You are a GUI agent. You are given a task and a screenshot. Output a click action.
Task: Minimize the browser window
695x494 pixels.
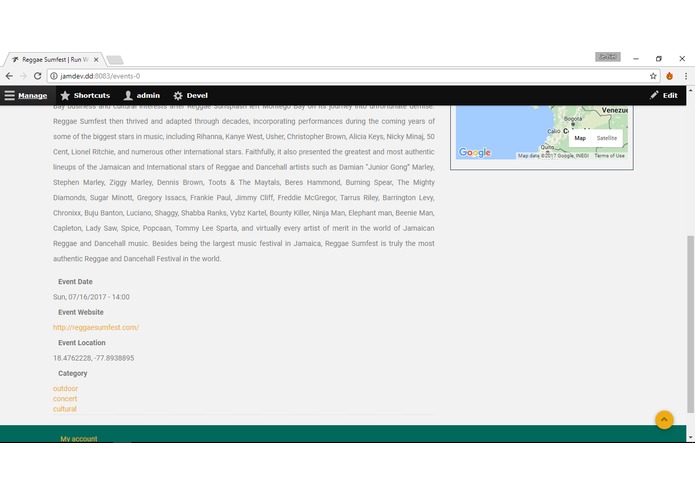point(636,58)
